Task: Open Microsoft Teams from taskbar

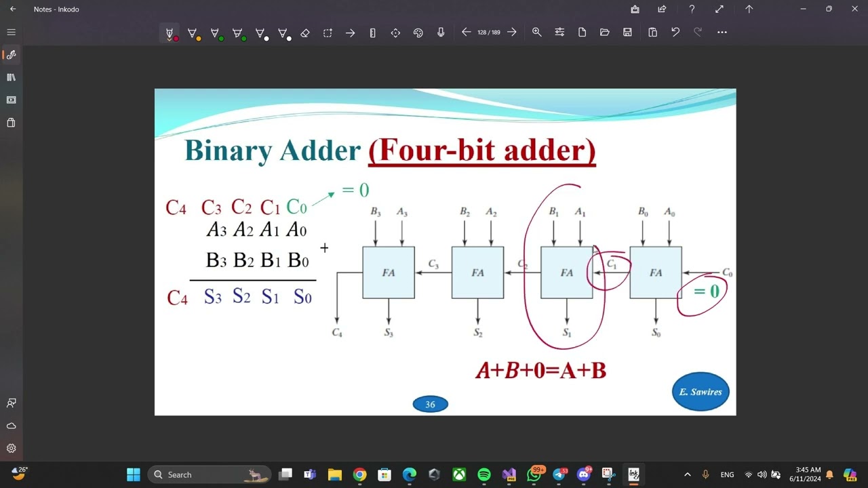Action: (x=310, y=474)
